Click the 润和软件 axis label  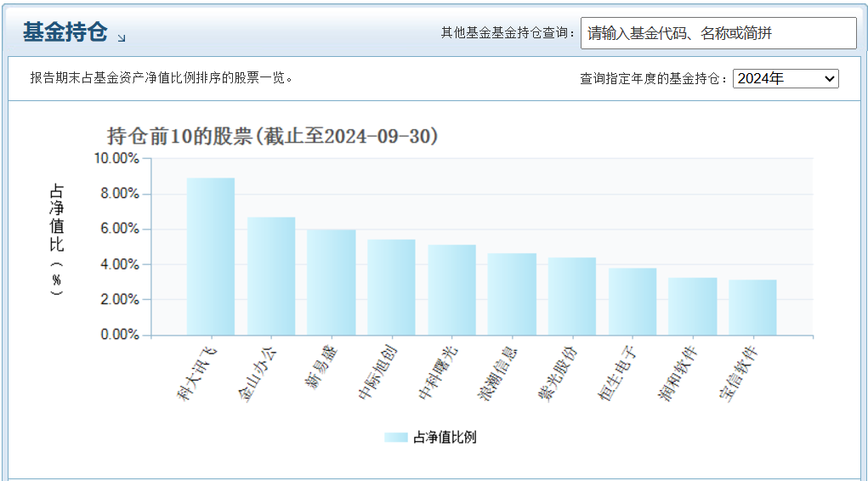pos(678,374)
